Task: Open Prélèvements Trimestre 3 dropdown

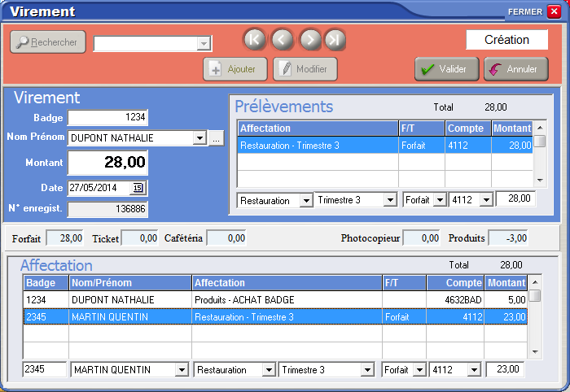Action: (x=390, y=200)
